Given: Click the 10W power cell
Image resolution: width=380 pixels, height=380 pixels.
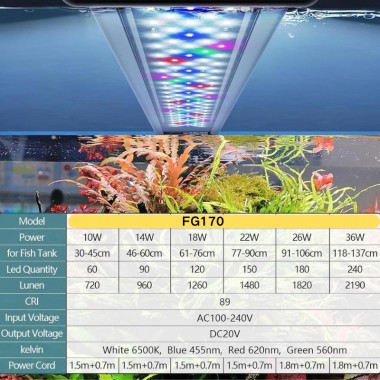Looking at the screenshot, I should click(92, 237).
